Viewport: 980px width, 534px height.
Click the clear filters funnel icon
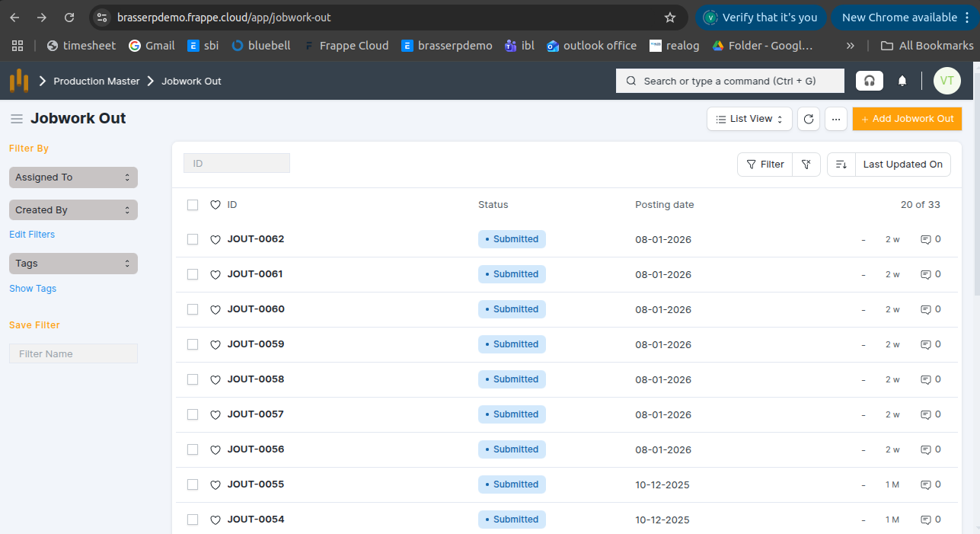[x=806, y=165]
